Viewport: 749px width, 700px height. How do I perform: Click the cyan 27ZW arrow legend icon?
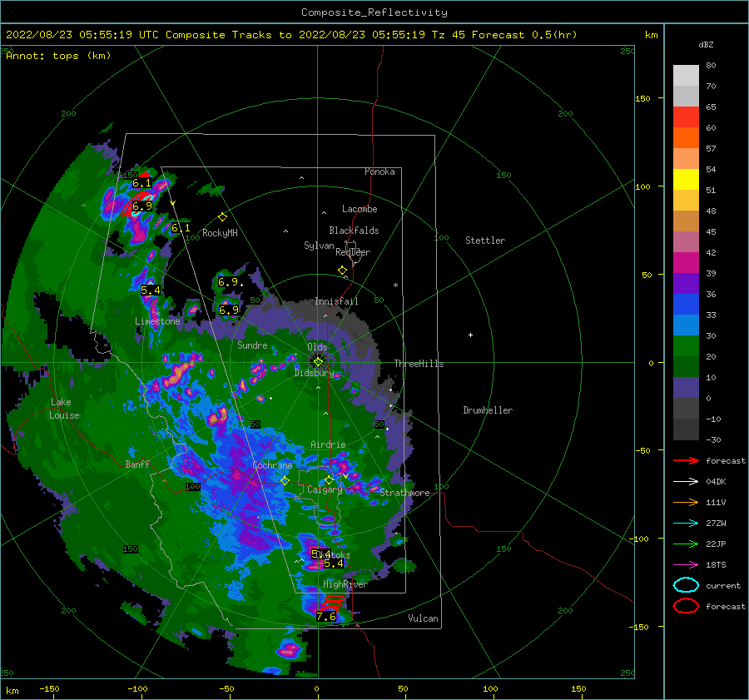click(686, 524)
